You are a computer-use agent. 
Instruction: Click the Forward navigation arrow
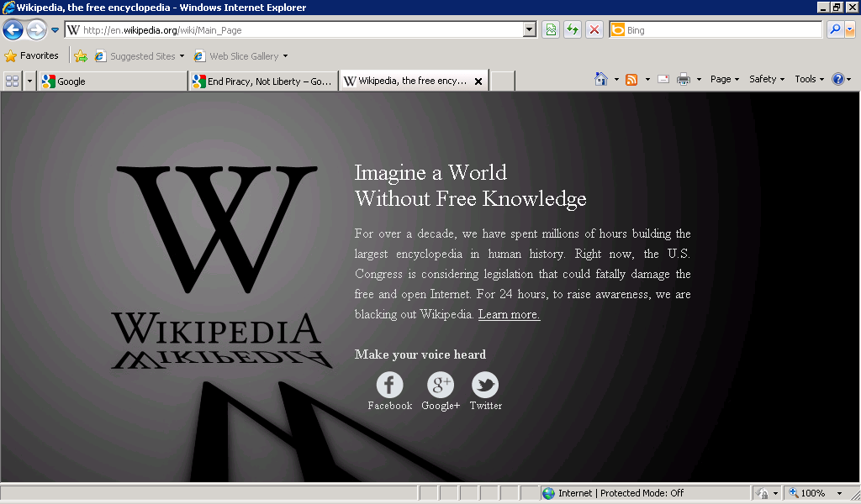(36, 29)
